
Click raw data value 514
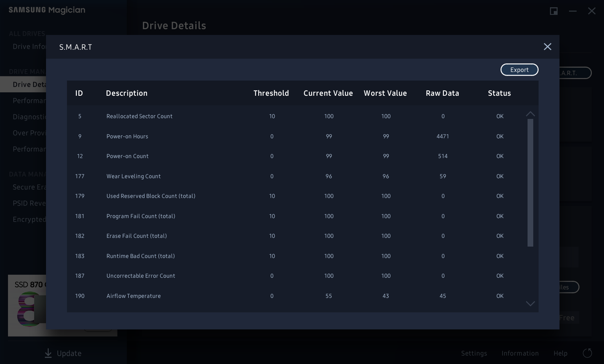tap(443, 156)
